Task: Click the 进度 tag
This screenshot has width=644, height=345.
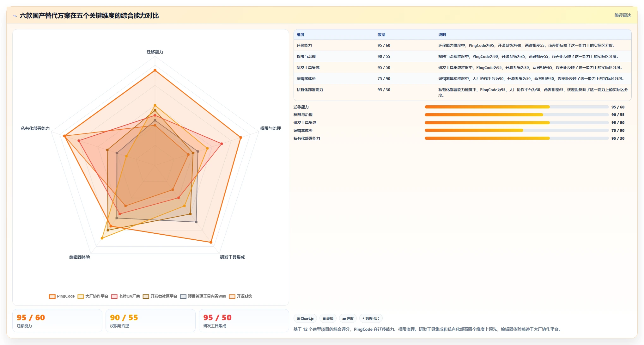Action: pos(348,318)
